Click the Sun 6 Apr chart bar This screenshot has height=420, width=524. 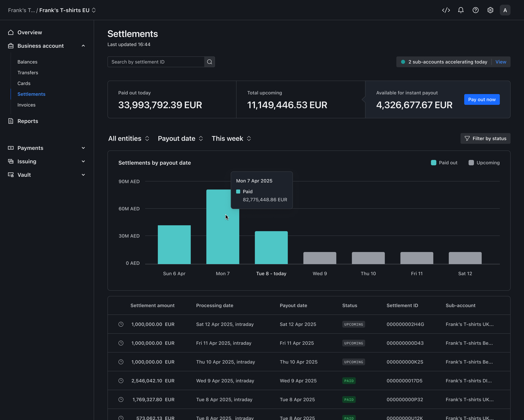click(x=174, y=244)
